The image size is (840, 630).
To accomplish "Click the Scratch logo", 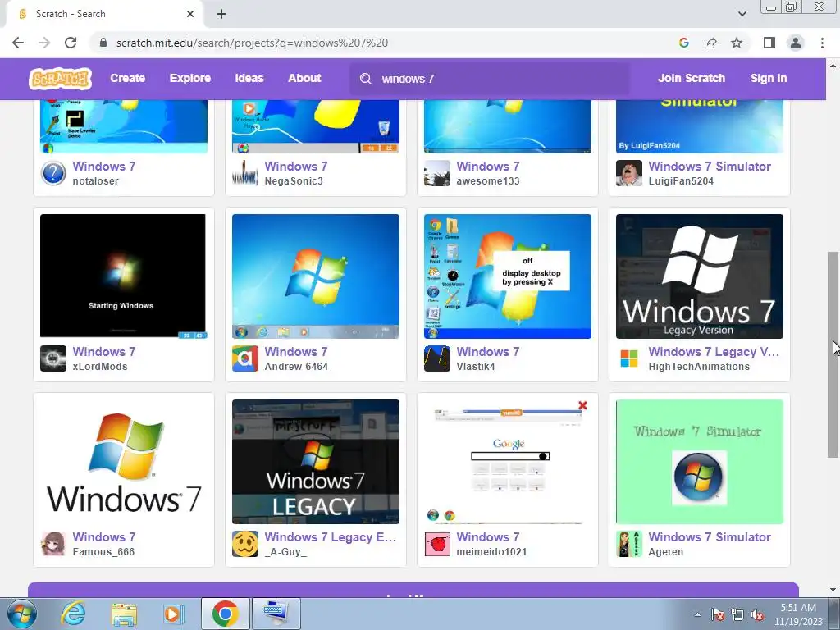I will click(x=60, y=79).
